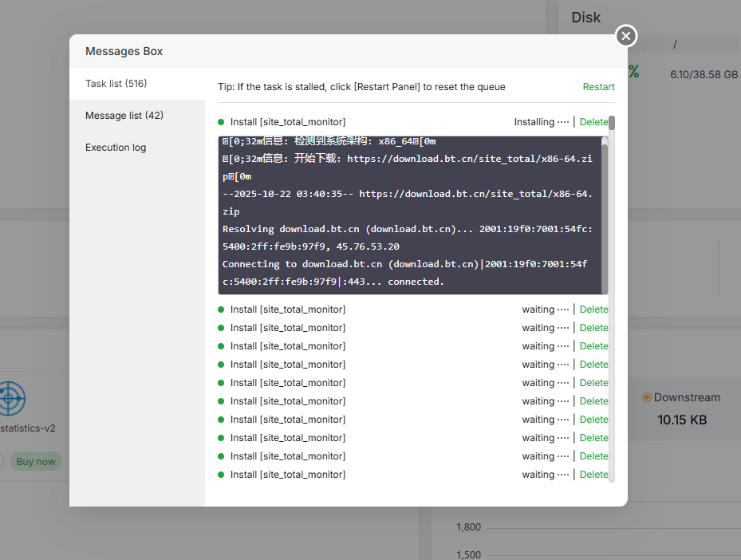Click green status dot of first waiting task
Screen dimensions: 741x560
[x=221, y=310]
